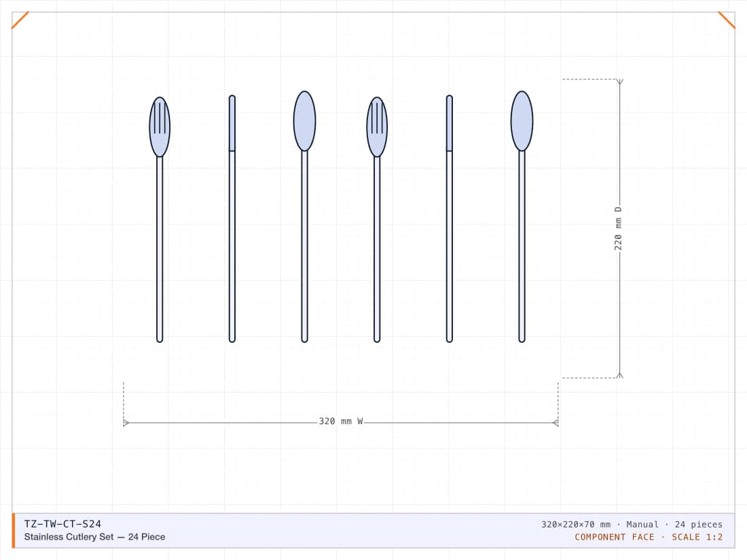Select the second fork head

[377, 127]
